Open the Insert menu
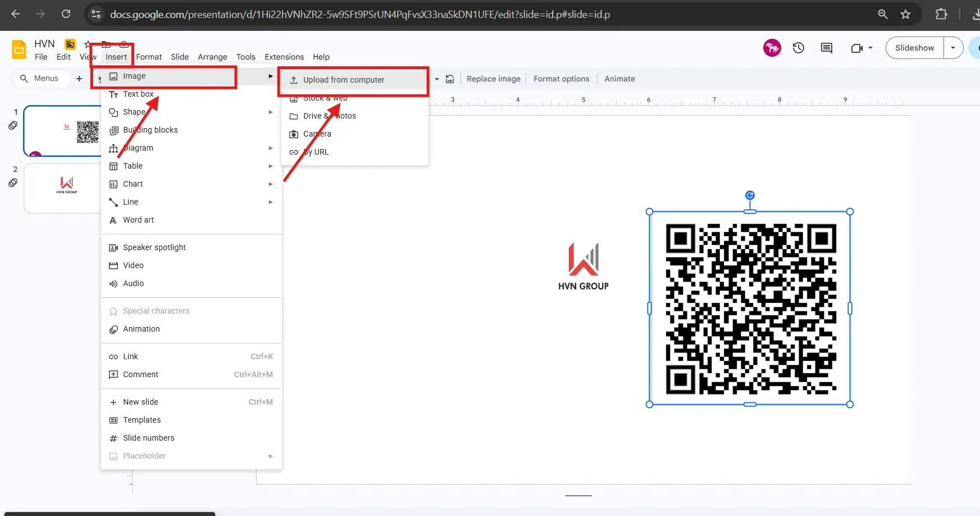Viewport: 980px width, 516px height. pos(116,57)
